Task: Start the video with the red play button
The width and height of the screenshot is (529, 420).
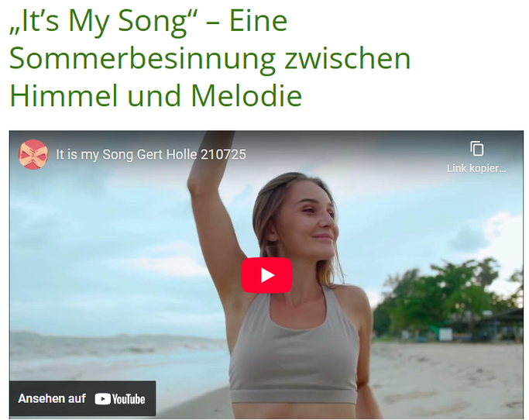Action: point(266,275)
